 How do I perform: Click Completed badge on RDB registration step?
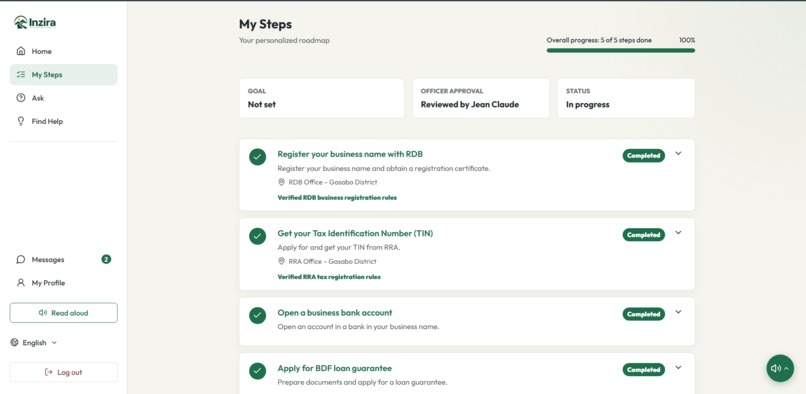coord(644,156)
